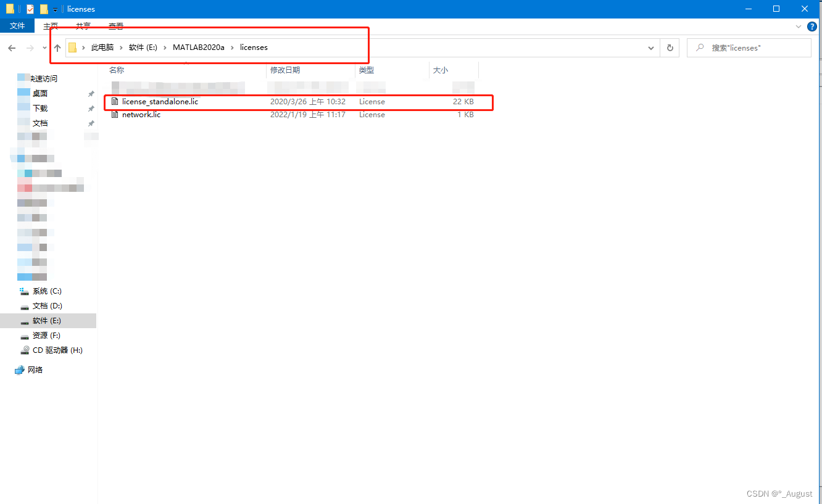
Task: Open the 主页 ribbon tab
Action: click(51, 26)
